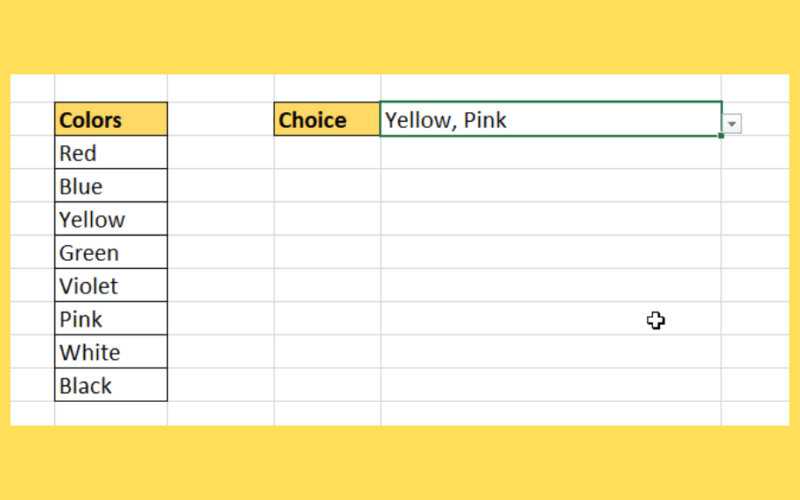Select the Colors header cell
The width and height of the screenshot is (800, 500).
coord(111,119)
